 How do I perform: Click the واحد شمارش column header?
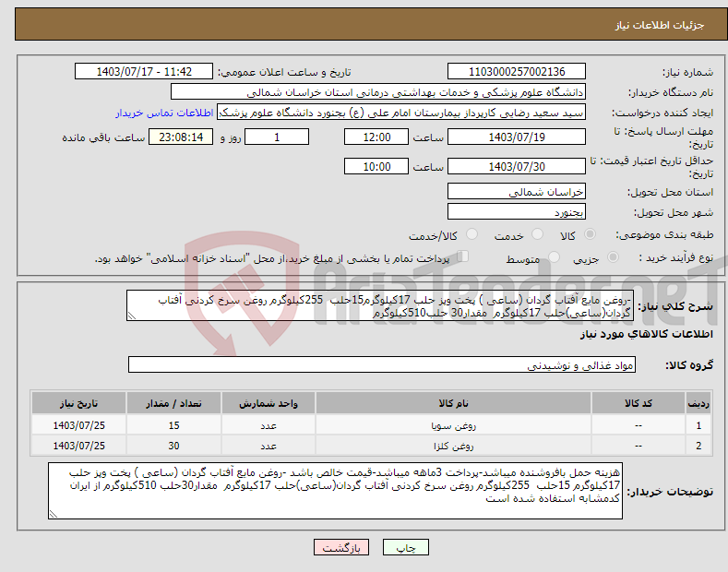[269, 403]
